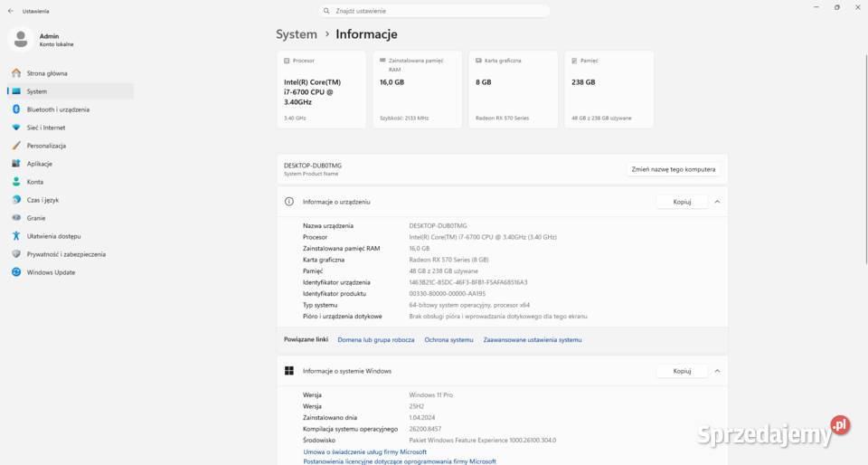Click the Czas i język globe icon
Image resolution: width=868 pixels, height=465 pixels.
[16, 200]
